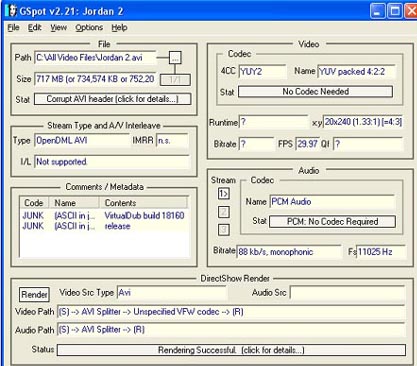
Task: Click the Type field showing OpenDML AVI
Action: pyautogui.click(x=82, y=141)
